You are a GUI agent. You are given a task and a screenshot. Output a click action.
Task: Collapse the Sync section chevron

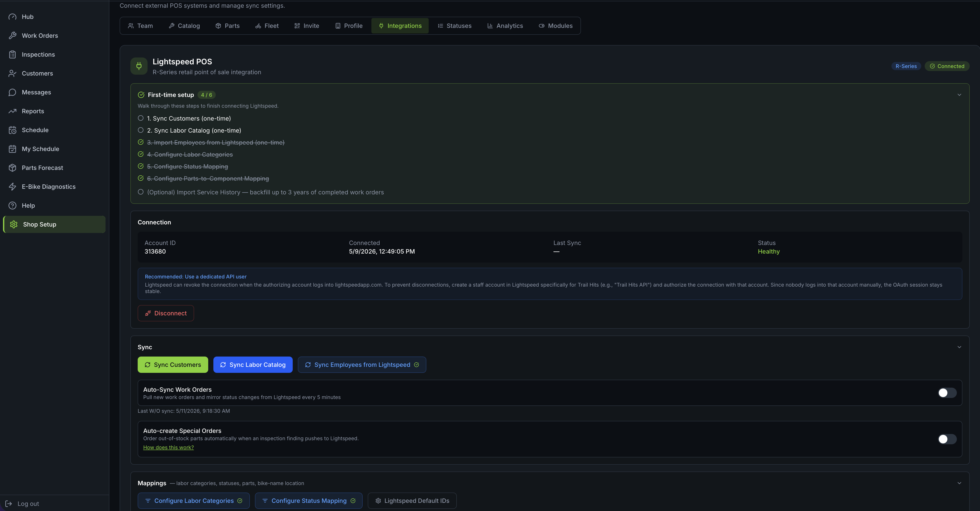(959, 347)
